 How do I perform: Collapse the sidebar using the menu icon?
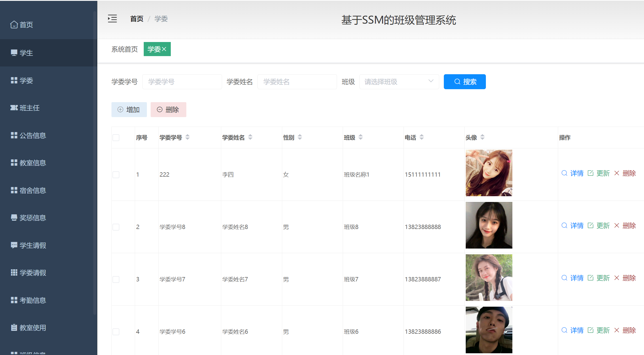coord(112,18)
